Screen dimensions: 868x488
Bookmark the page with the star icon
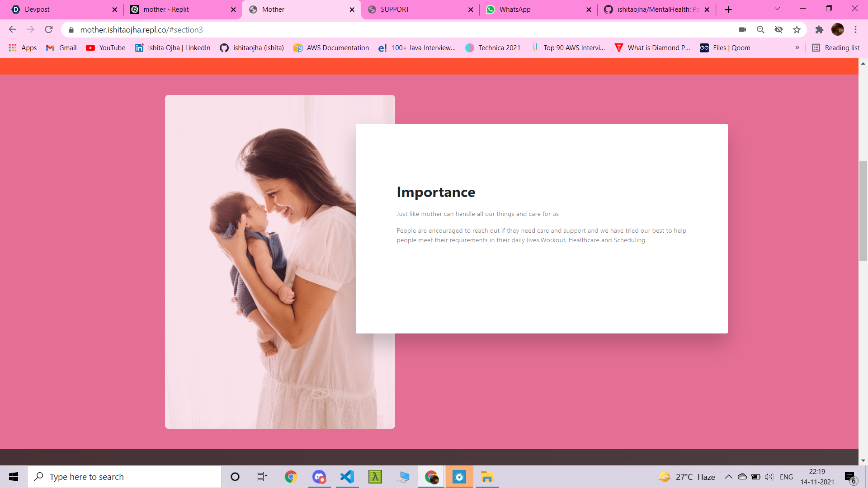(797, 30)
